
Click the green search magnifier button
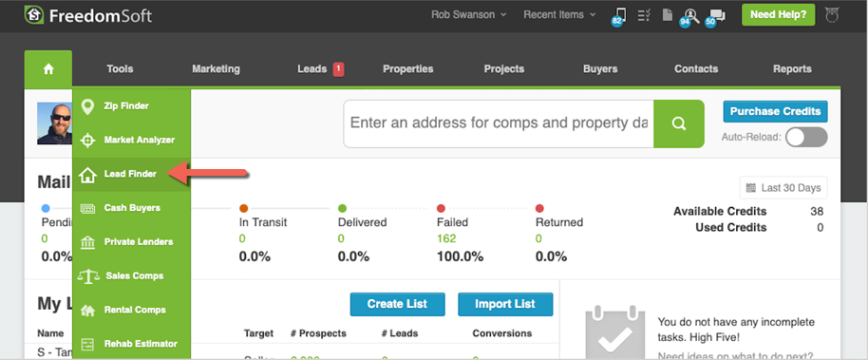[679, 124]
